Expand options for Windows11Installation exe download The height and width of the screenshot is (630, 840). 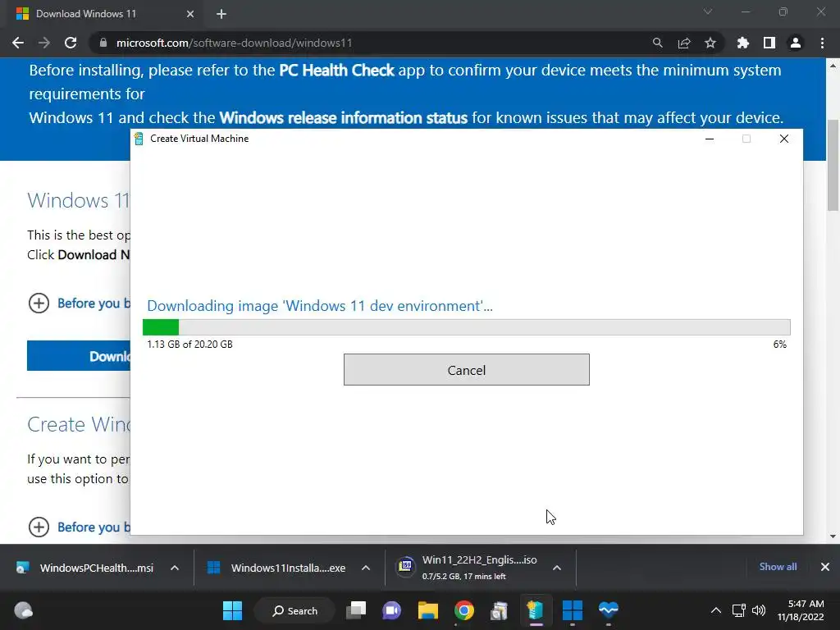tap(366, 568)
